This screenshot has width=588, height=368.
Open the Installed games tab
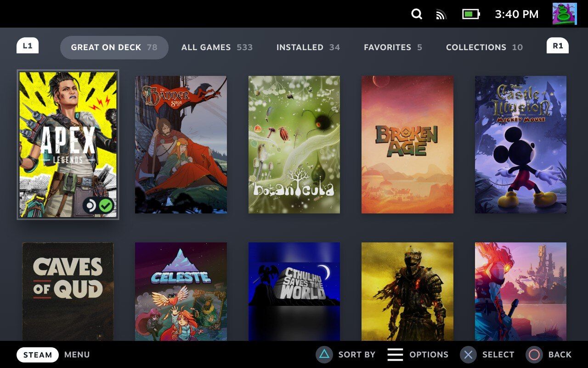(308, 47)
